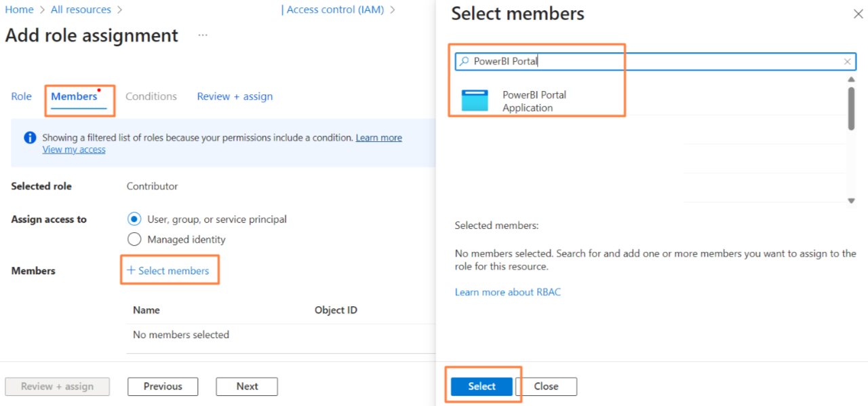Select User, group, or service principal
The height and width of the screenshot is (406, 868).
134,219
